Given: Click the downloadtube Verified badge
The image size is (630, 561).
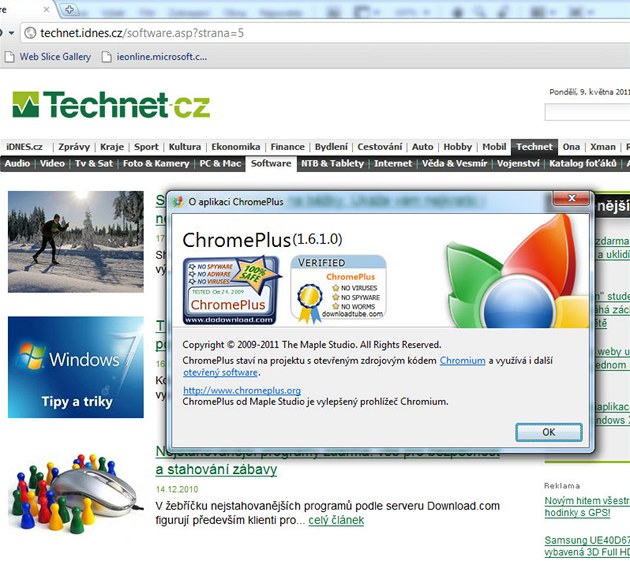Looking at the screenshot, I should click(338, 287).
